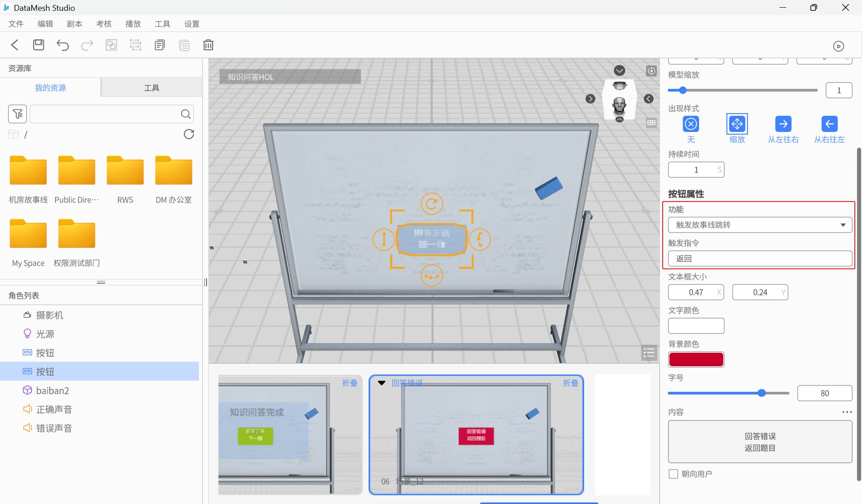This screenshot has height=504, width=862.
Task: Open the 编辑 menu
Action: coord(45,24)
